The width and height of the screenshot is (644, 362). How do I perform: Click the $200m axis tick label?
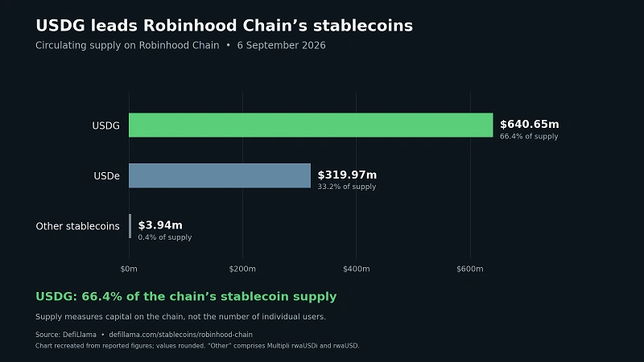coord(242,269)
